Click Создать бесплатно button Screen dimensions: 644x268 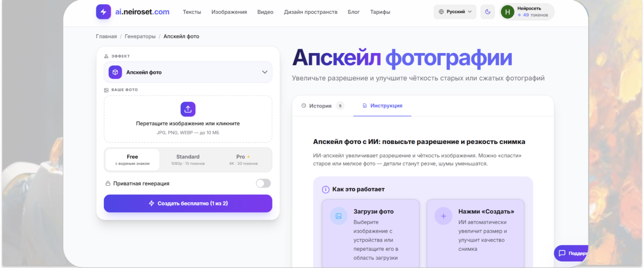[188, 203]
